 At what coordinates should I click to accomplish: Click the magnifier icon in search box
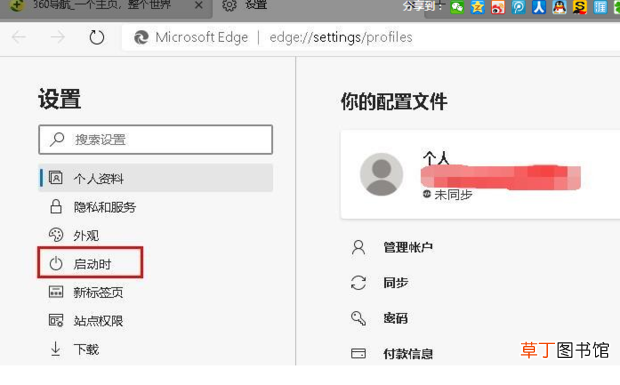[x=57, y=139]
